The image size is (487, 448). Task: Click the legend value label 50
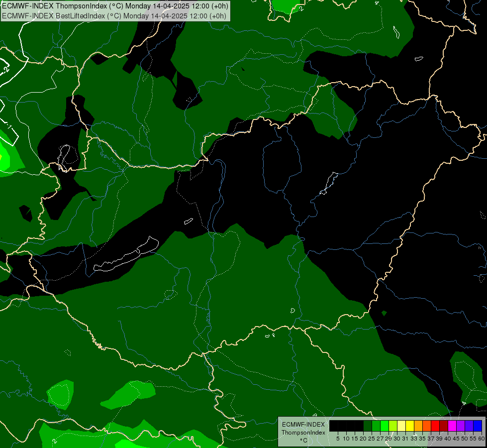[464, 439]
